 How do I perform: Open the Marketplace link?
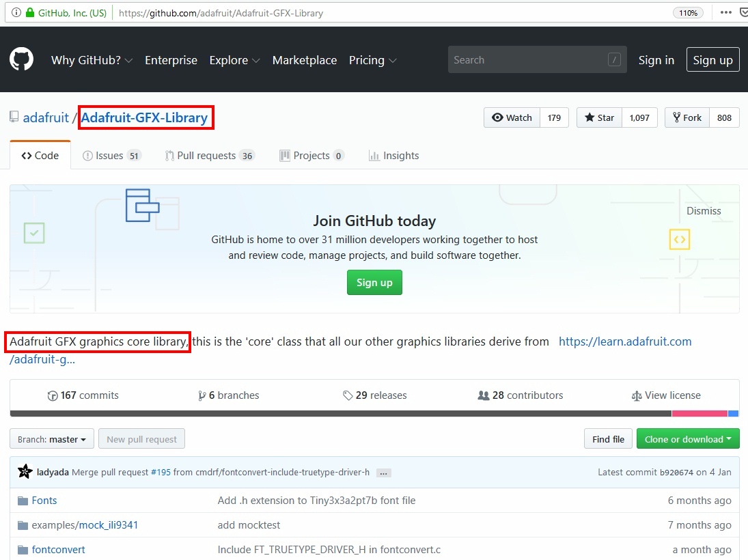pos(305,60)
